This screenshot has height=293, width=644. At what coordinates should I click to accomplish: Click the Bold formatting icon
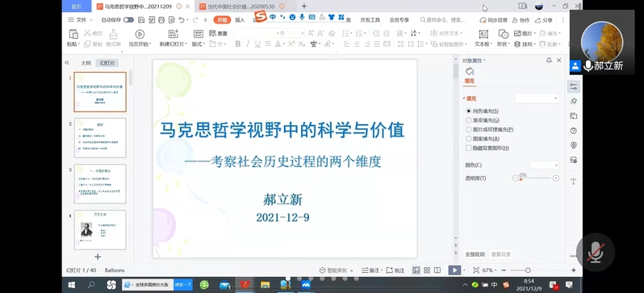(237, 44)
